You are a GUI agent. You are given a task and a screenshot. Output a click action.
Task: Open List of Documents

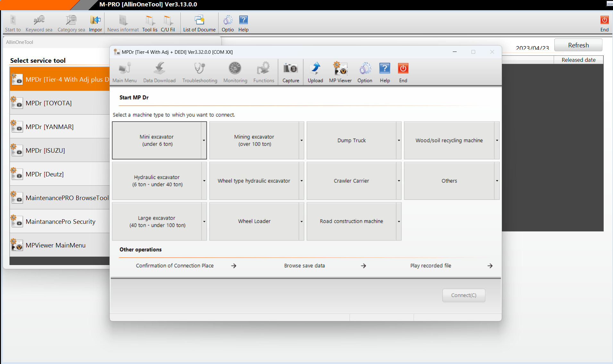click(x=199, y=24)
